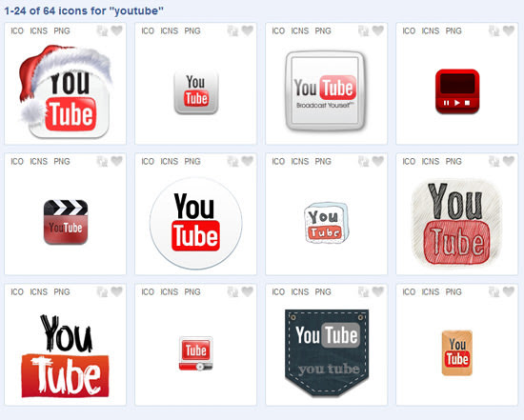Click heart on red media player card
524x420 pixels.
509,30
